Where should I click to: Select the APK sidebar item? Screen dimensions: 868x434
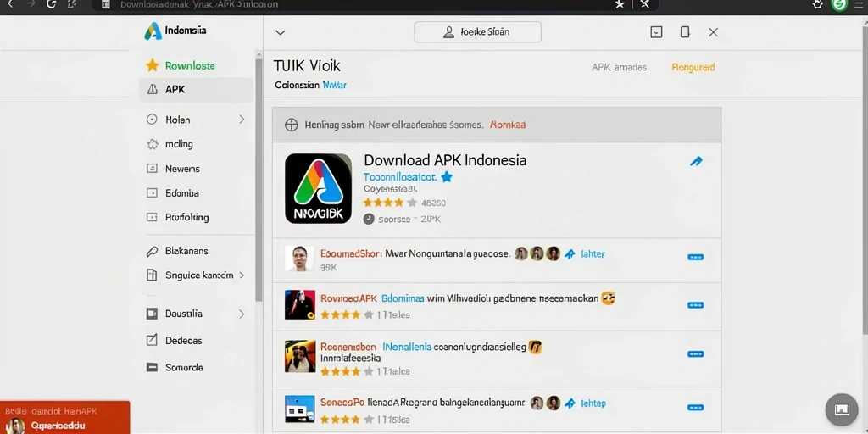tap(196, 90)
